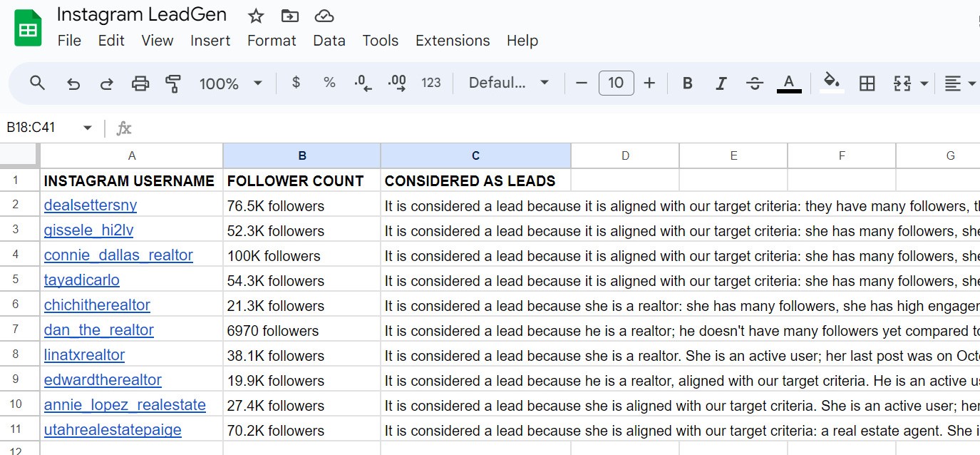
Task: Open the borders tool
Action: coord(867,83)
